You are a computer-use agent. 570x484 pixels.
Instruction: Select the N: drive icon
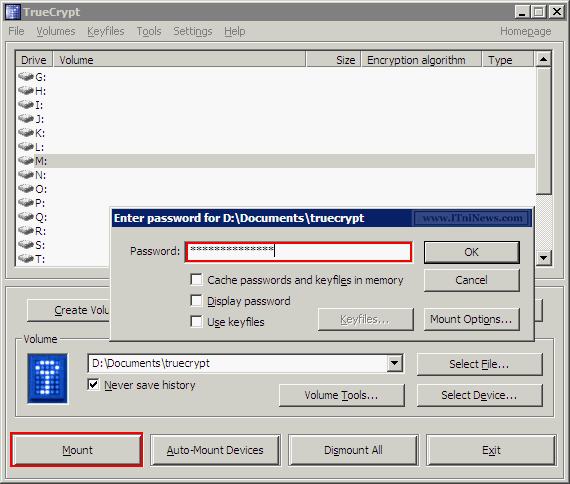26,174
